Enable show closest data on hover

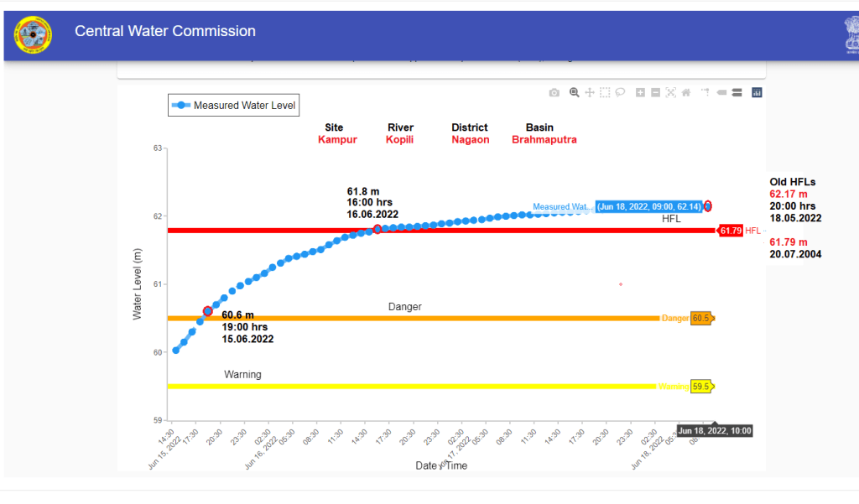tap(721, 93)
